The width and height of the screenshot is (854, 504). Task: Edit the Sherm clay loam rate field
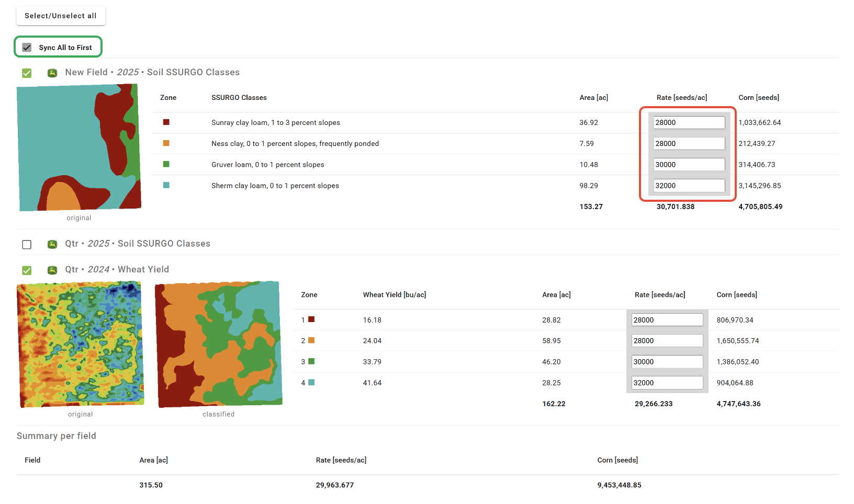tap(689, 186)
